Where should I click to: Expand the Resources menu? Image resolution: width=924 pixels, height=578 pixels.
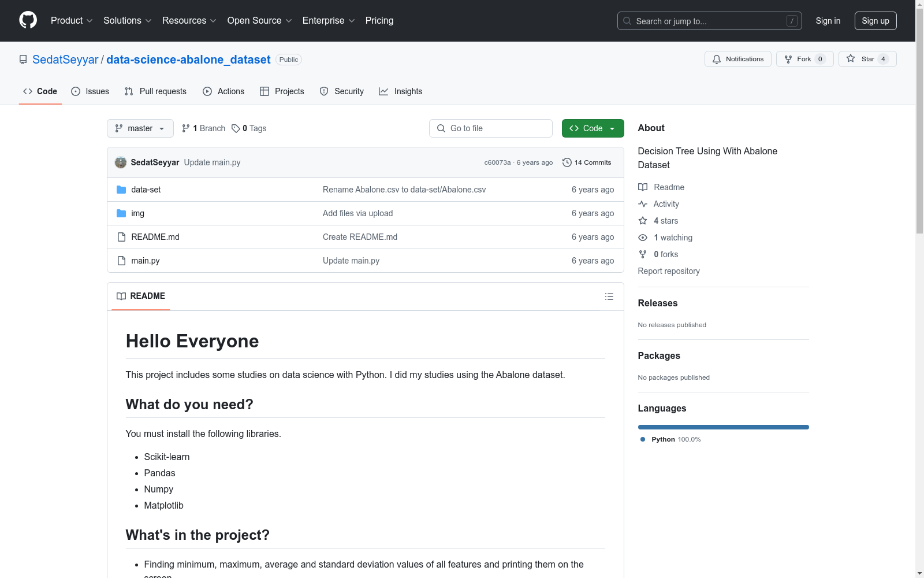tap(189, 21)
